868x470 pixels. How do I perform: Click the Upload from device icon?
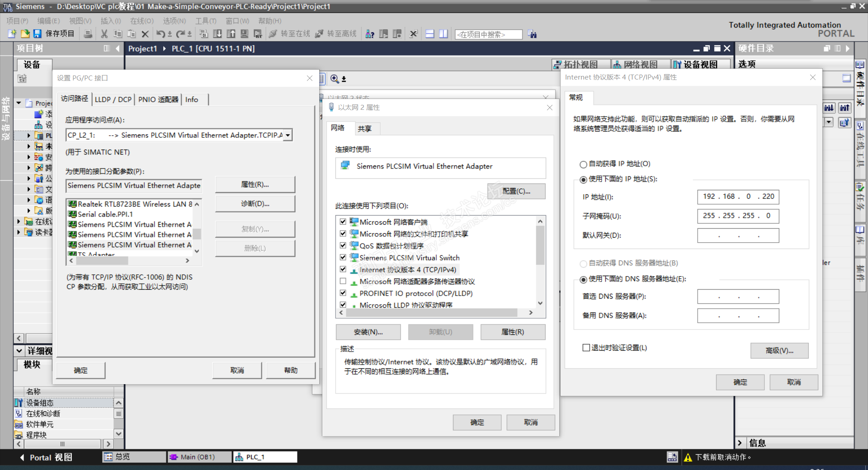(231, 34)
